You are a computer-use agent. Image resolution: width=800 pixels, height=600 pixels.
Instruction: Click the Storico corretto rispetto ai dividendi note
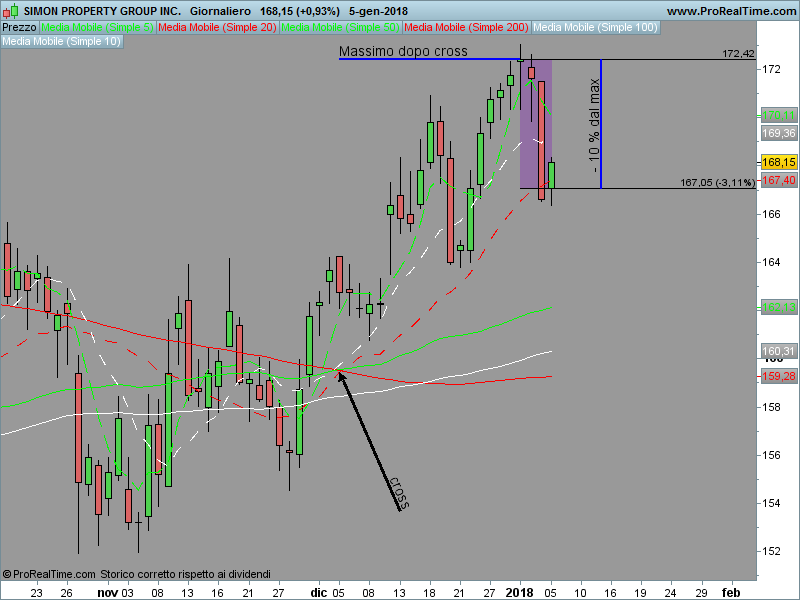pyautogui.click(x=185, y=574)
